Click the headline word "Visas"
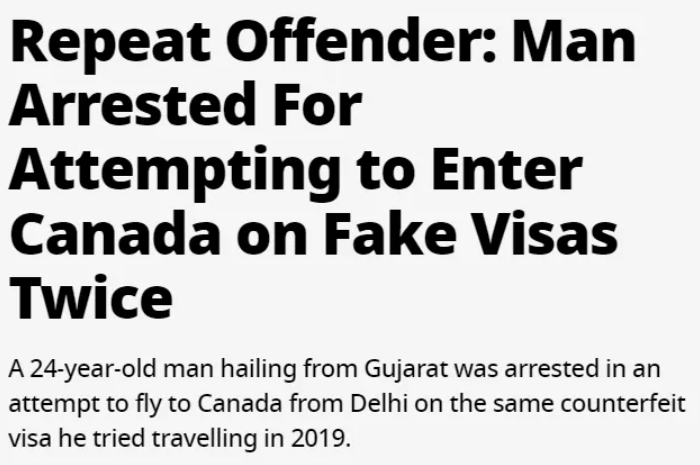This screenshot has width=700, height=465. pyautogui.click(x=545, y=234)
